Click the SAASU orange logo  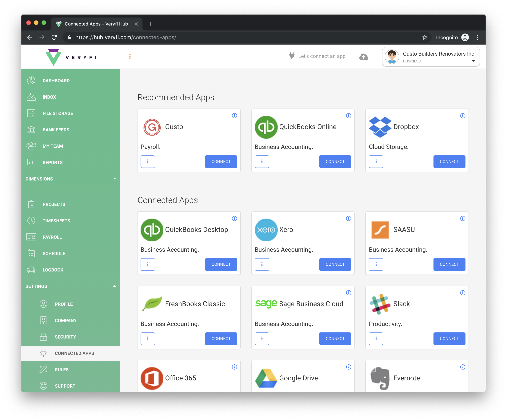pyautogui.click(x=380, y=230)
